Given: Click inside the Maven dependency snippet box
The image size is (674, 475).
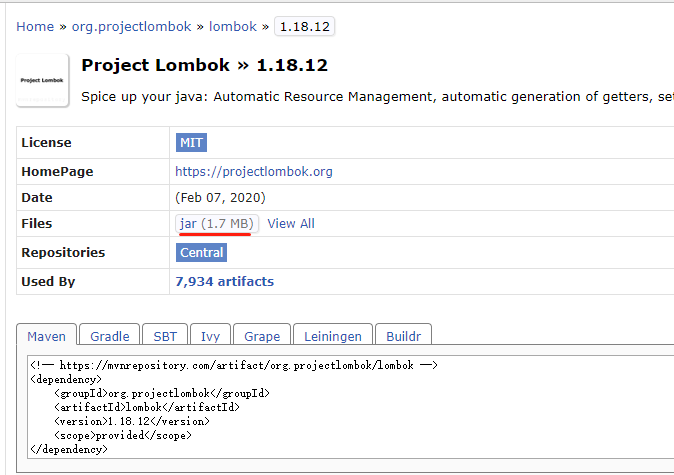Looking at the screenshot, I should [350, 410].
